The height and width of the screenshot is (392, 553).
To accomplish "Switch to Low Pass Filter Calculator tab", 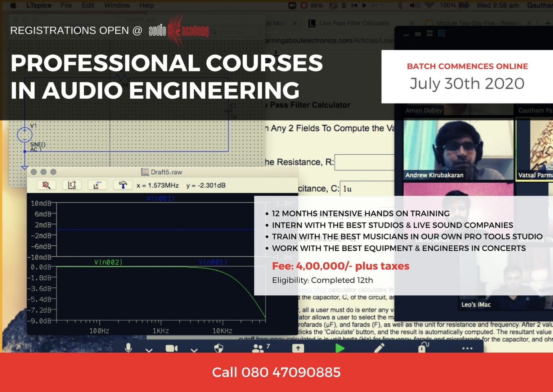I will click(x=355, y=23).
